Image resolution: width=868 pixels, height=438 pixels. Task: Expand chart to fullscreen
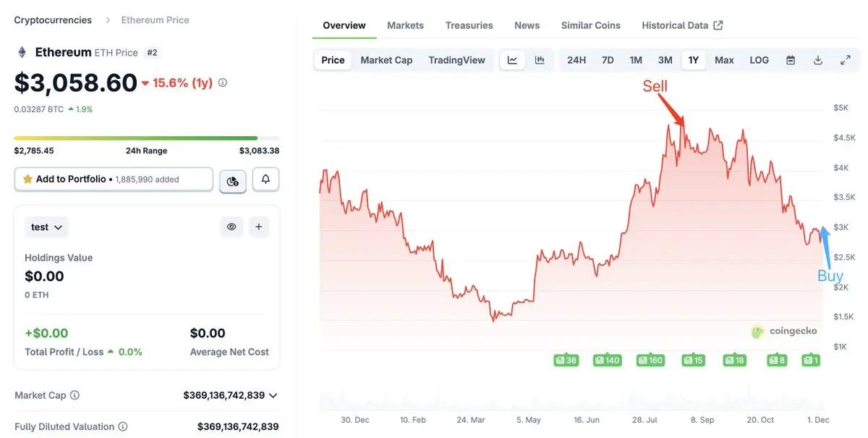point(845,60)
